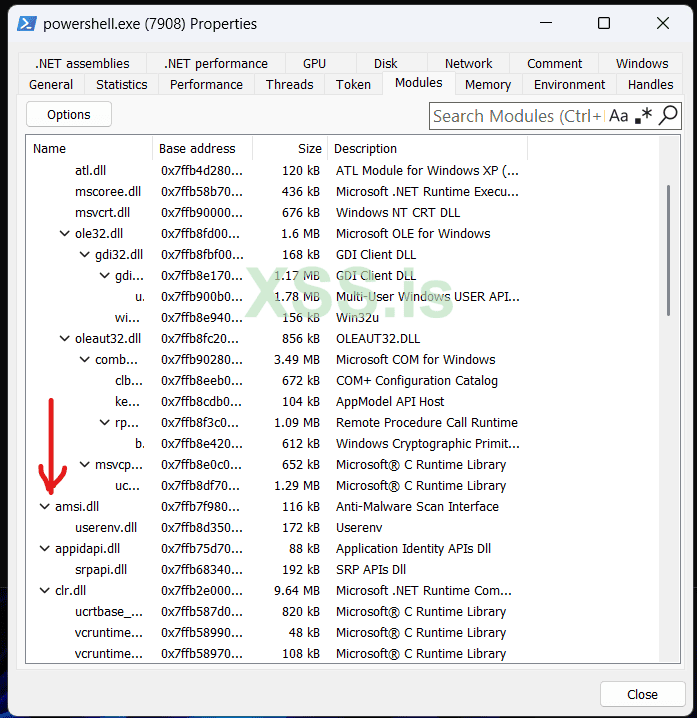
Task: Sort by the Size column header
Action: coord(290,149)
